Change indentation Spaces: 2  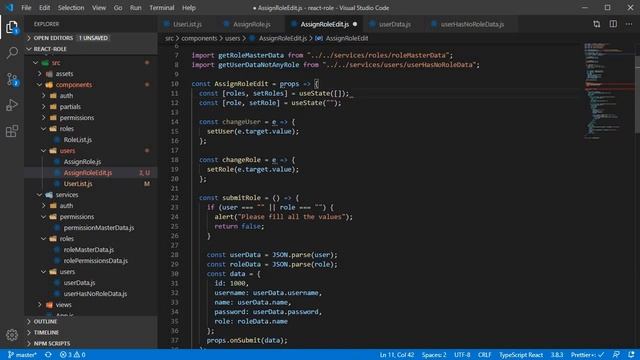coord(434,355)
